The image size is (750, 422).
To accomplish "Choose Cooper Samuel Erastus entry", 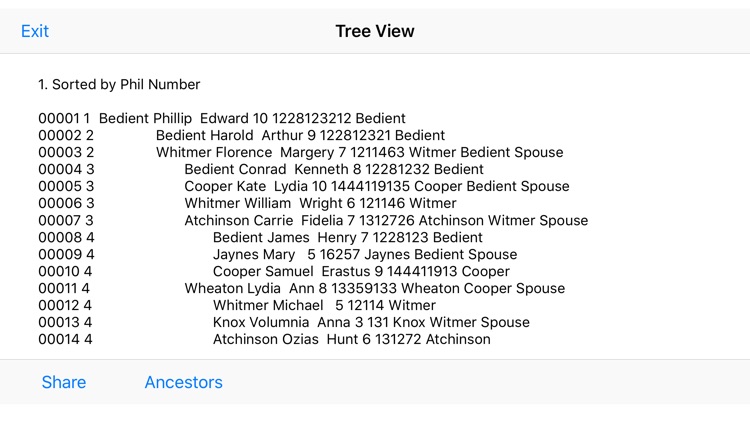I will (274, 271).
